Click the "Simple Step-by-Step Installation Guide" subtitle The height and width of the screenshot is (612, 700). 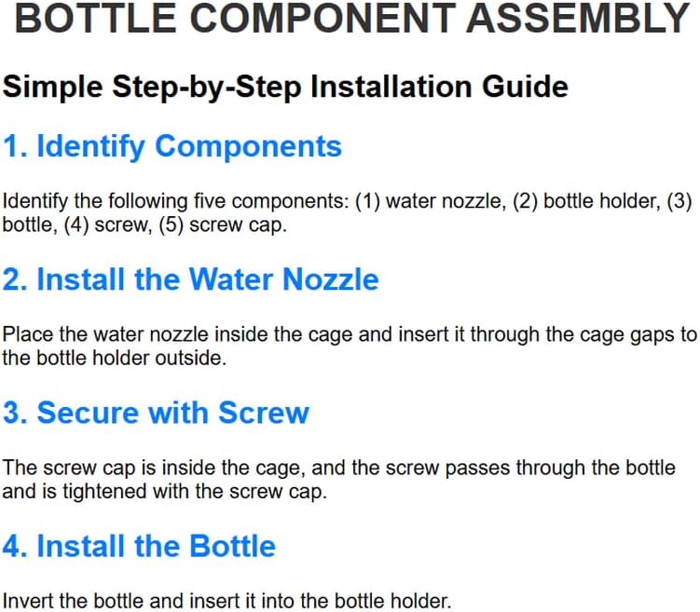point(285,87)
